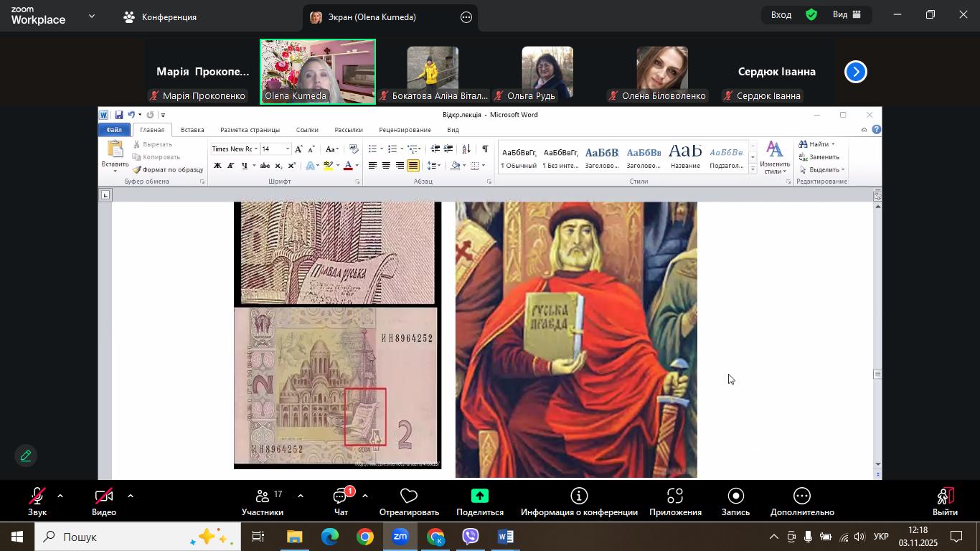Open the font size dropdown
The width and height of the screenshot is (980, 551).
[288, 149]
